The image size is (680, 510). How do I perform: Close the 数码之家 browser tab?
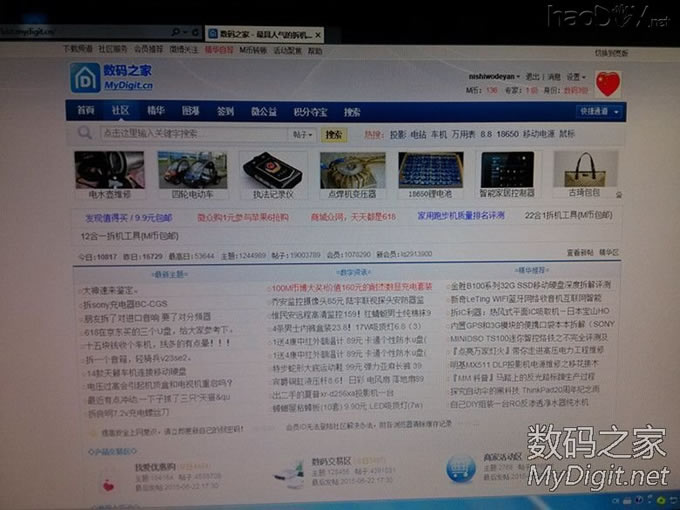[318, 35]
